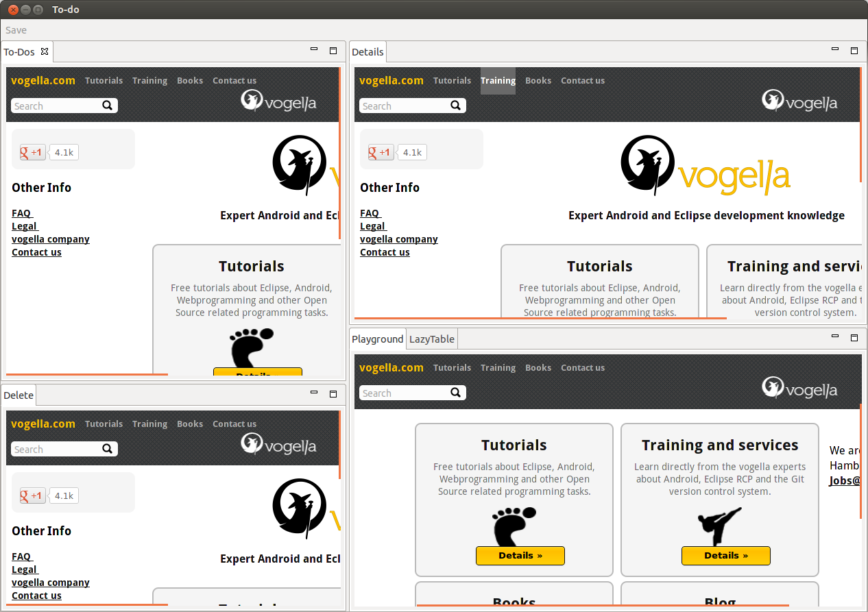The image size is (868, 612).
Task: Open vogella company link in Delete panel
Action: point(51,583)
